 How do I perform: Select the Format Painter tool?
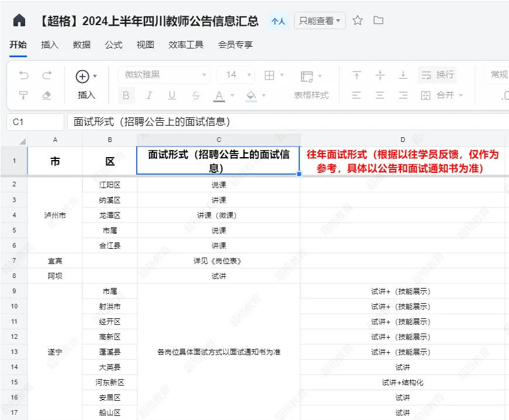coord(22,95)
